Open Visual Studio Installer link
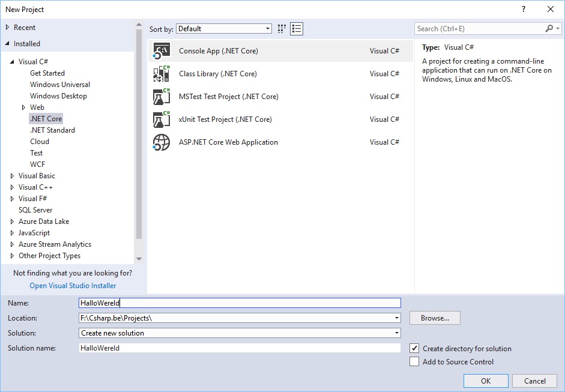Viewport: 565px width, 392px height. click(73, 286)
